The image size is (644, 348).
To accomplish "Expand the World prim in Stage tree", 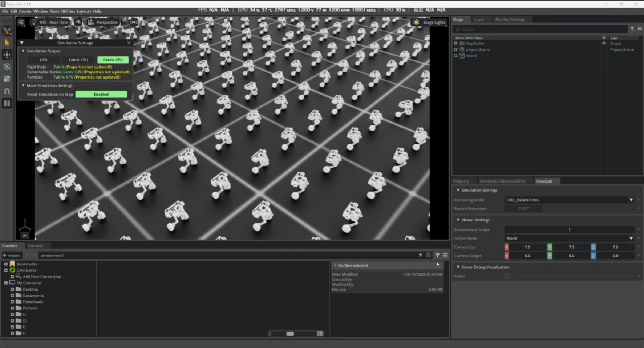I will [x=455, y=56].
